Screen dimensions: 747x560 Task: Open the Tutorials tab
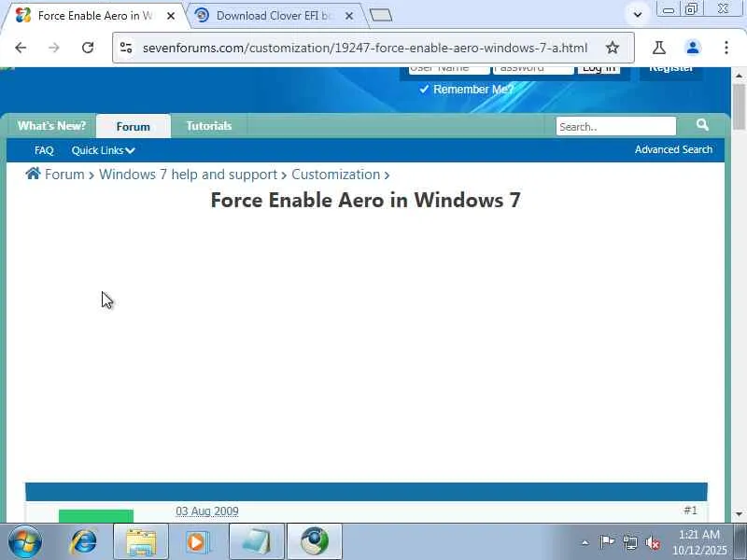pyautogui.click(x=209, y=126)
